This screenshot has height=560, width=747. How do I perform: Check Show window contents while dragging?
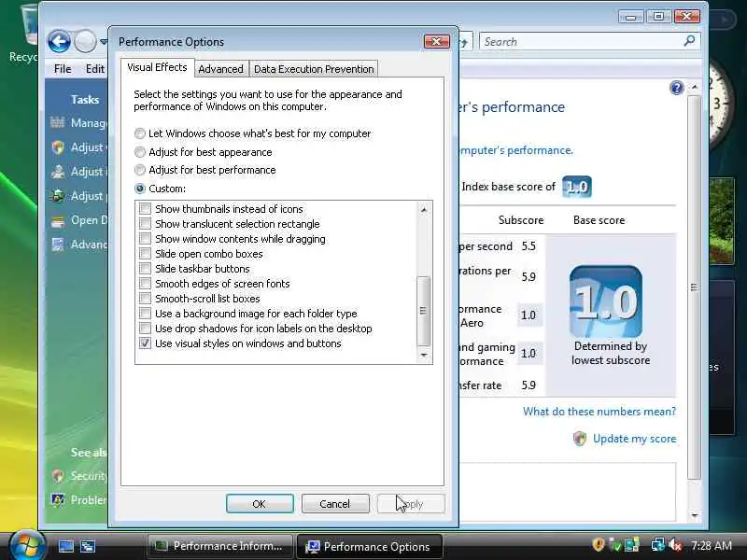coord(145,239)
